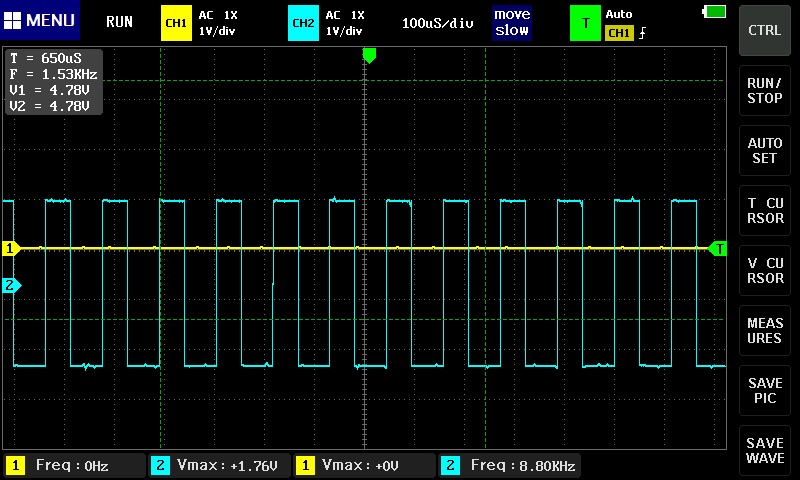The width and height of the screenshot is (800, 480).
Task: Open the MENU button
Action: point(40,21)
